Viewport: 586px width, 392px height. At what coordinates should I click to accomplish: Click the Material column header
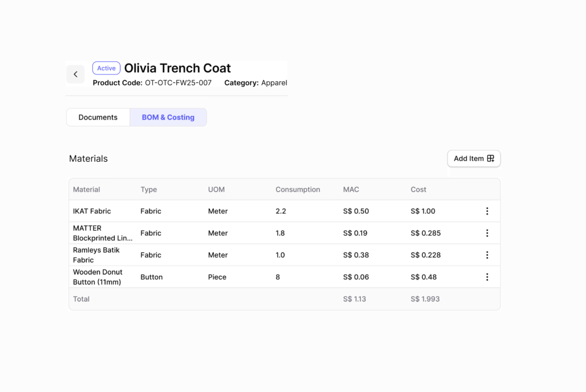(86, 189)
